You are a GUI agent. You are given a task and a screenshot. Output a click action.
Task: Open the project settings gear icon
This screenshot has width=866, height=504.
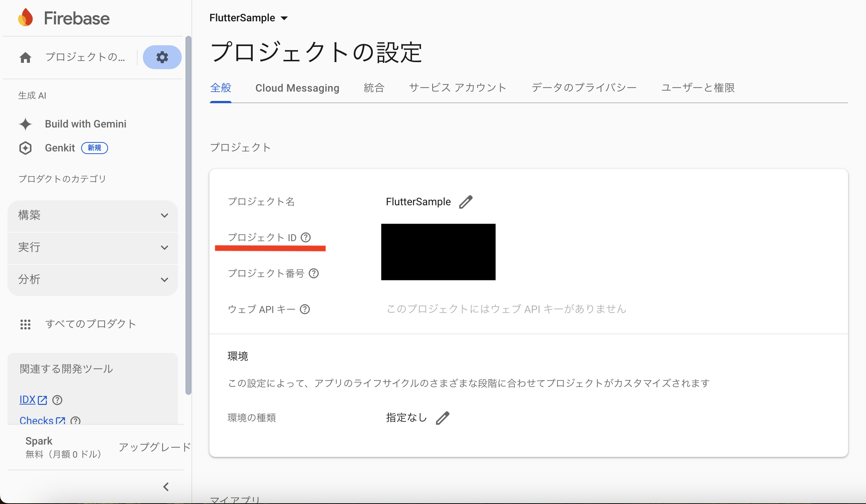point(162,57)
